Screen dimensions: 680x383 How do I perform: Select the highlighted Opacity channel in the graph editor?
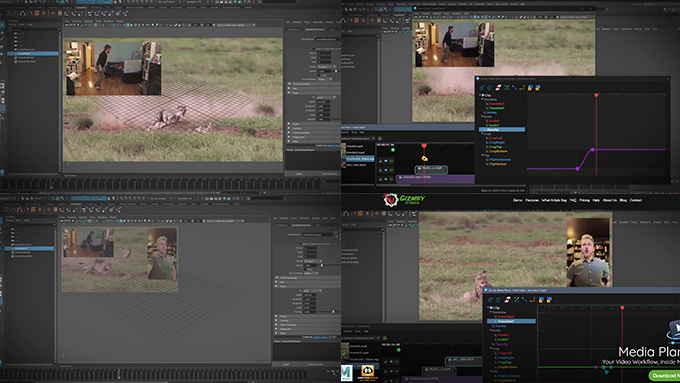(x=502, y=130)
